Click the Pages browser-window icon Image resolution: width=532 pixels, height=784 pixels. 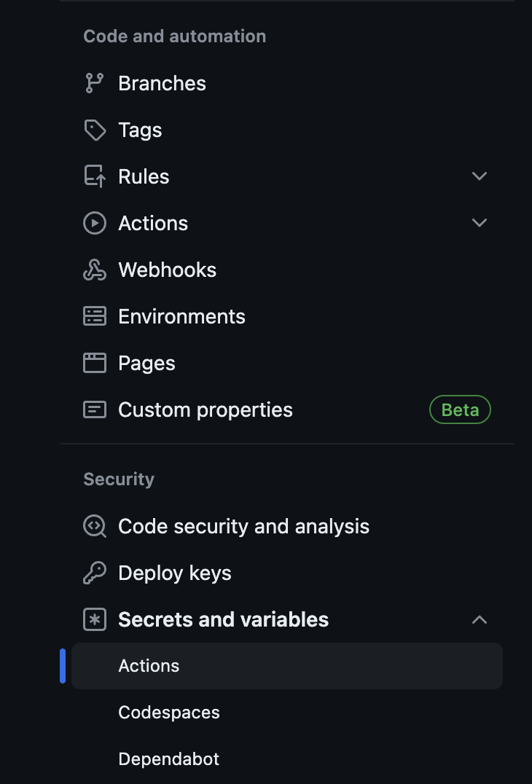[x=95, y=363]
